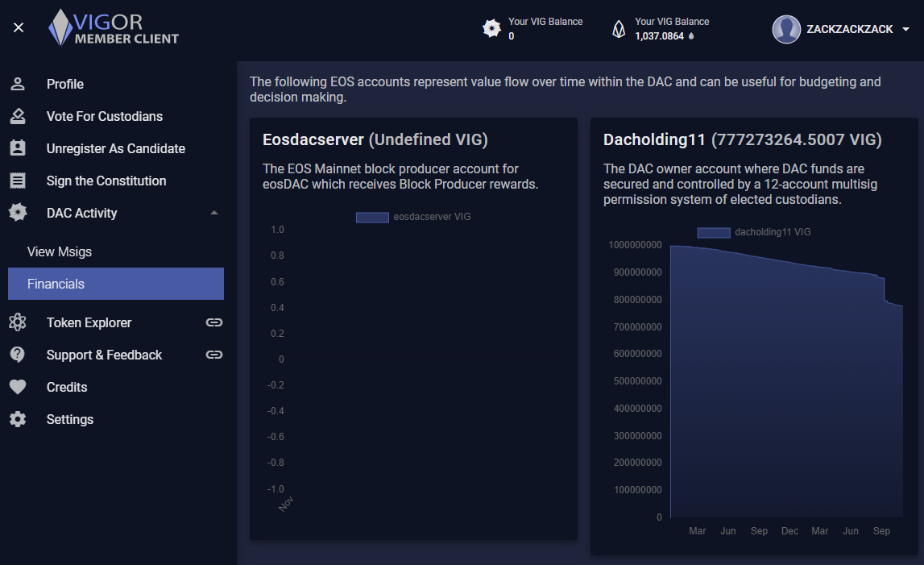Collapse the DAC Activity submenu arrow

[x=213, y=213]
